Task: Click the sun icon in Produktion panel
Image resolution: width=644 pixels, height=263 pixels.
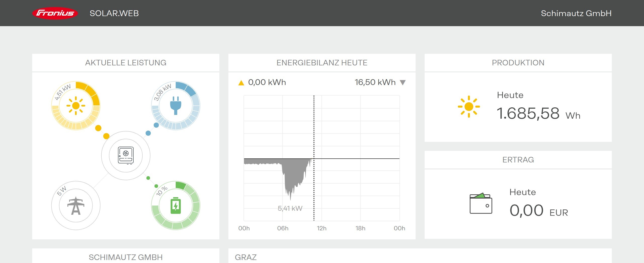Action: (469, 107)
